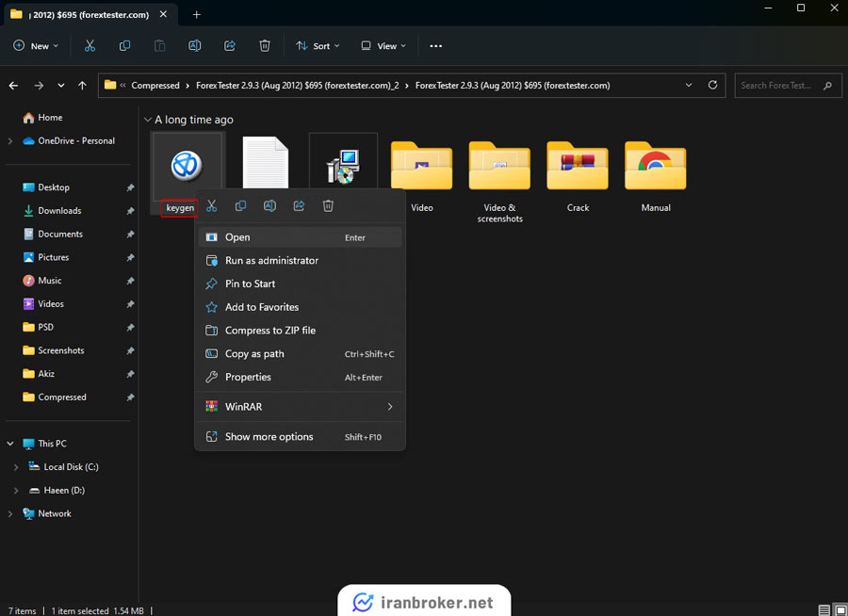Go forward with the right arrow button
Viewport: 848px width, 616px height.
[x=39, y=86]
